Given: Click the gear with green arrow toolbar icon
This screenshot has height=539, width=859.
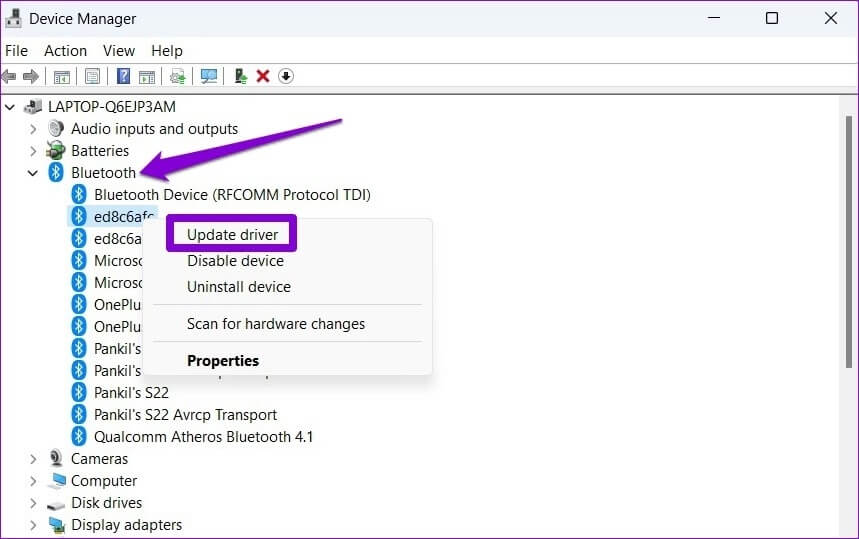Looking at the screenshot, I should 177,77.
